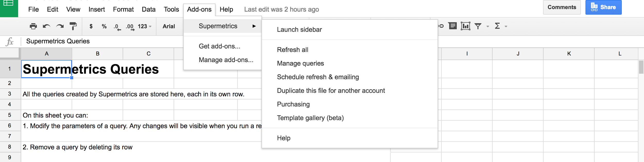Activate the paint format tool
Viewport: 644px width, 162px height.
pyautogui.click(x=73, y=26)
